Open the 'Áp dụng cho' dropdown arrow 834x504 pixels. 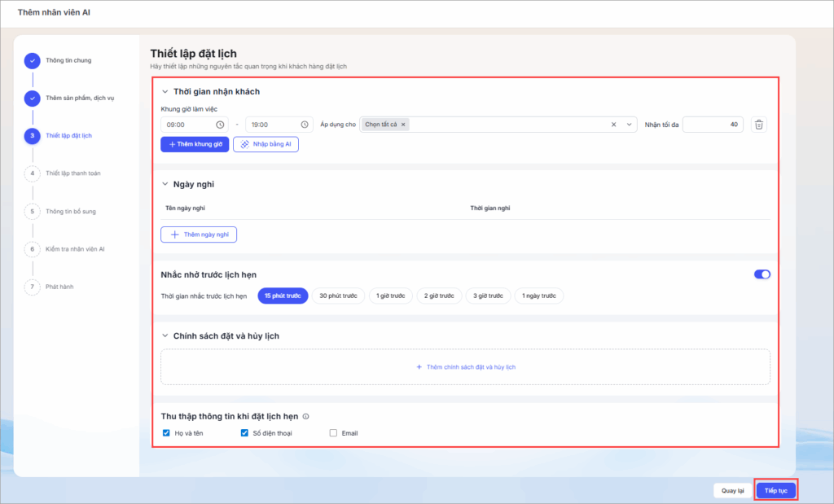(628, 125)
